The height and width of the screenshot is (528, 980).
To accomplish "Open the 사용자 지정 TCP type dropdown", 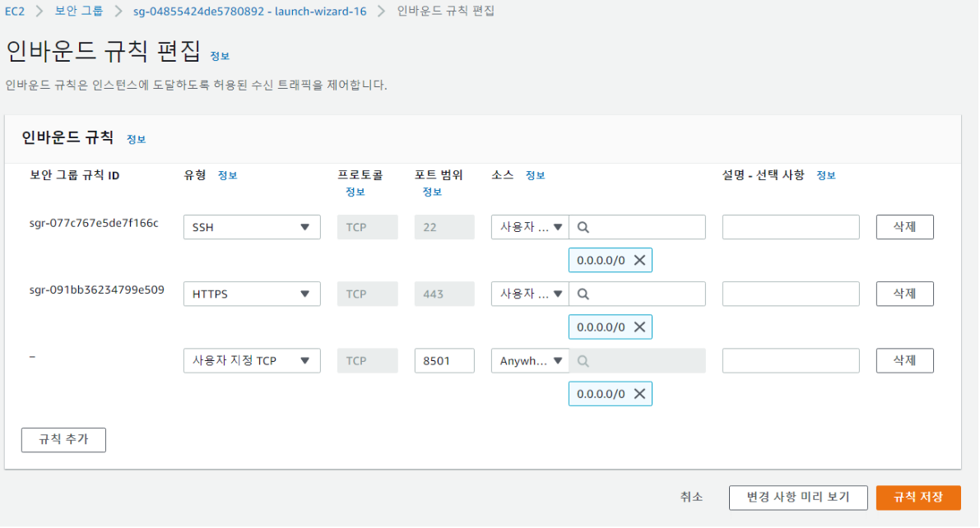I will point(252,361).
